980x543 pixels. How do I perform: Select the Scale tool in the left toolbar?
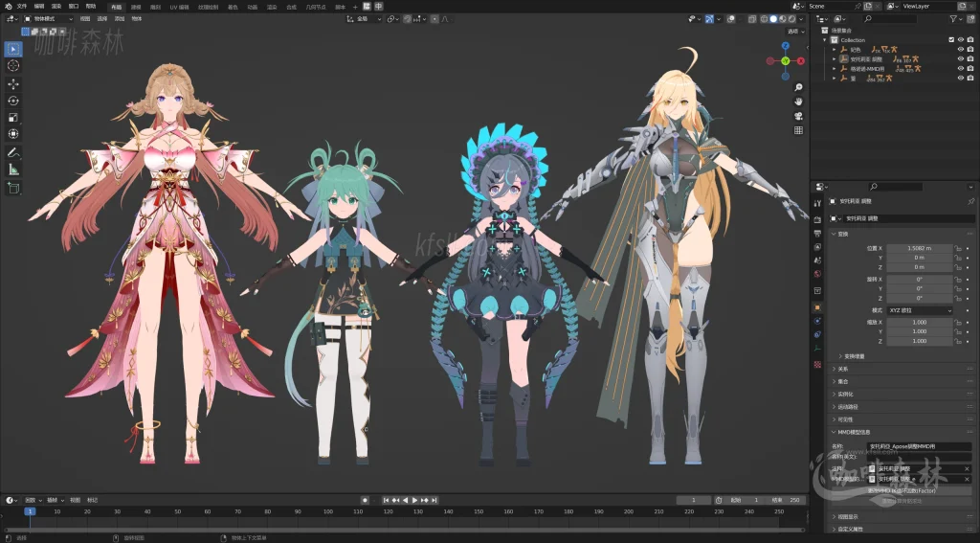pos(13,118)
